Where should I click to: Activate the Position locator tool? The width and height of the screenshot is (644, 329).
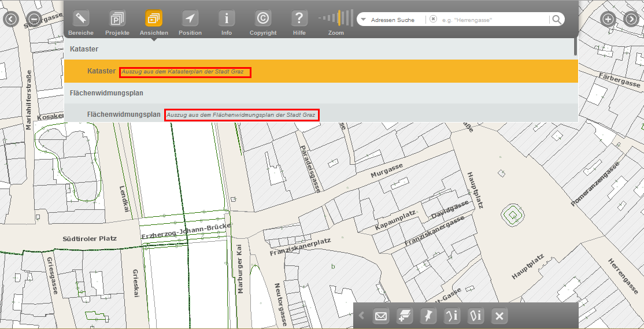click(190, 19)
